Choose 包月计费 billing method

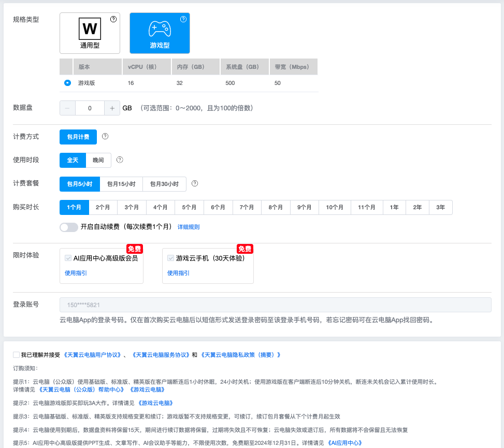click(78, 137)
